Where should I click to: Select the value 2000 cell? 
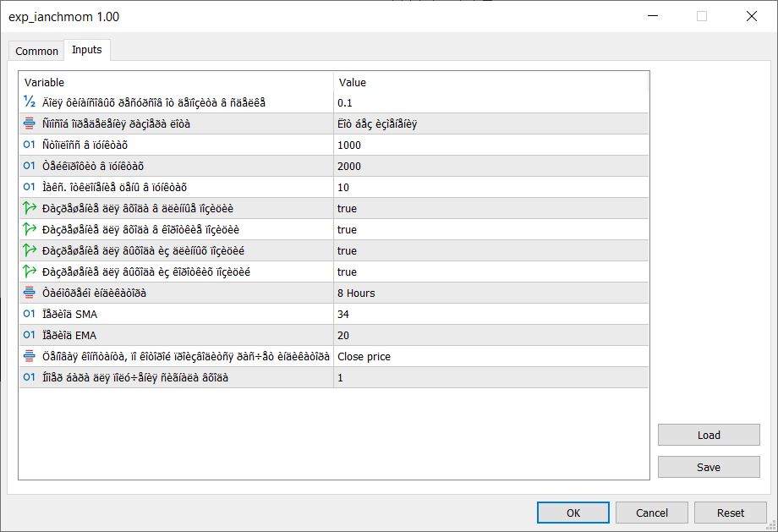coord(490,167)
